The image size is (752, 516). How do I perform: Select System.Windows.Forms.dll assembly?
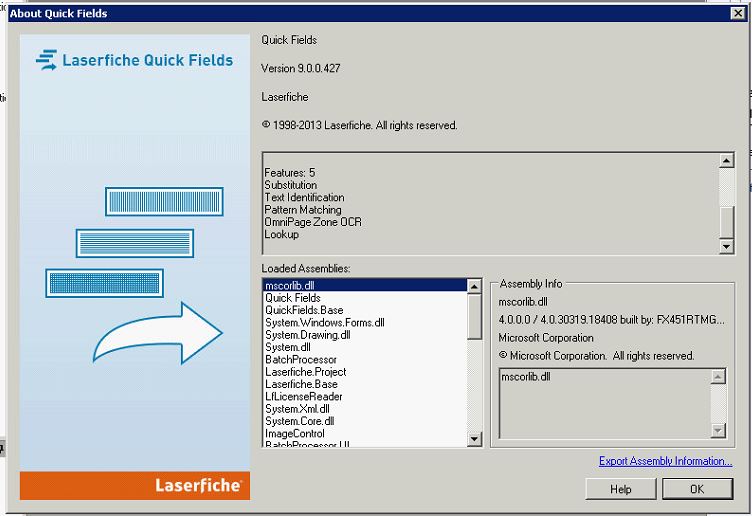click(364, 323)
